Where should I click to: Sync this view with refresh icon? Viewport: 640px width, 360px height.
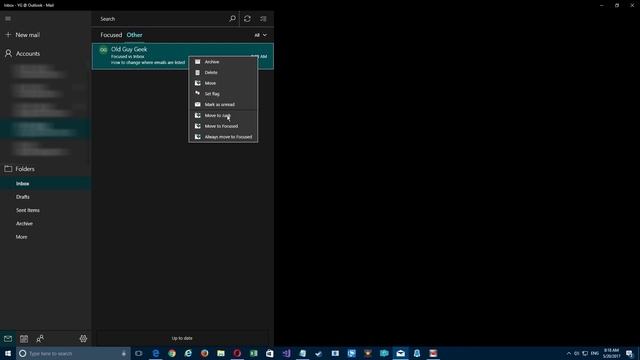(247, 19)
